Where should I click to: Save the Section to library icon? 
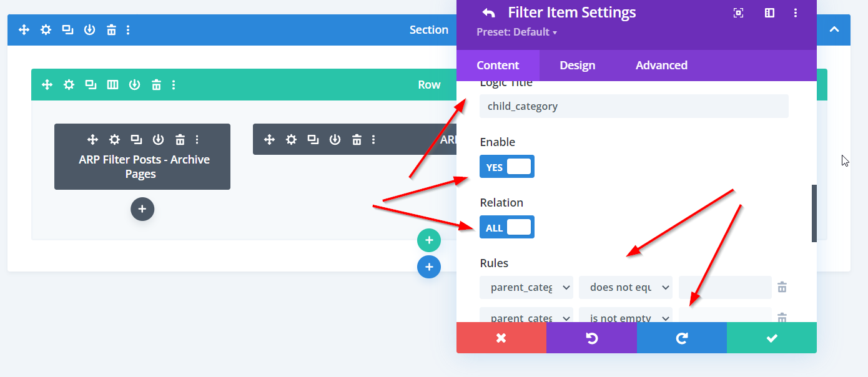[x=89, y=29]
